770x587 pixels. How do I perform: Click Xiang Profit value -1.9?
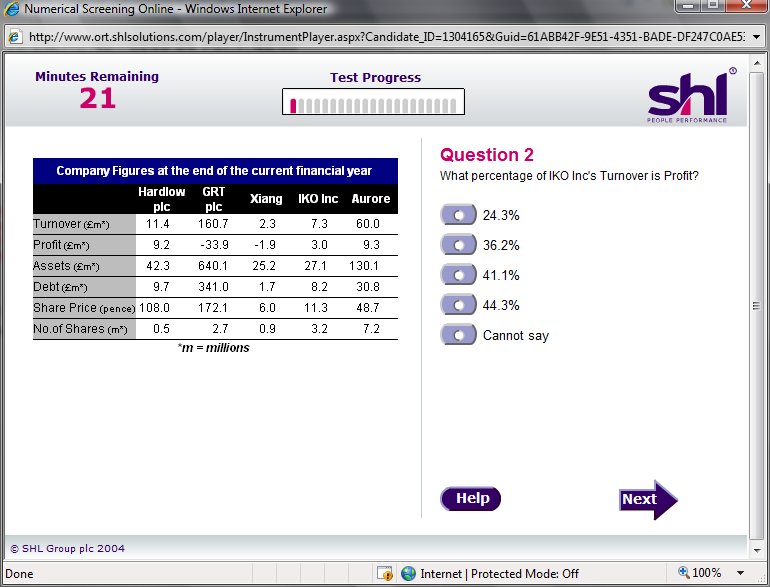pyautogui.click(x=265, y=245)
